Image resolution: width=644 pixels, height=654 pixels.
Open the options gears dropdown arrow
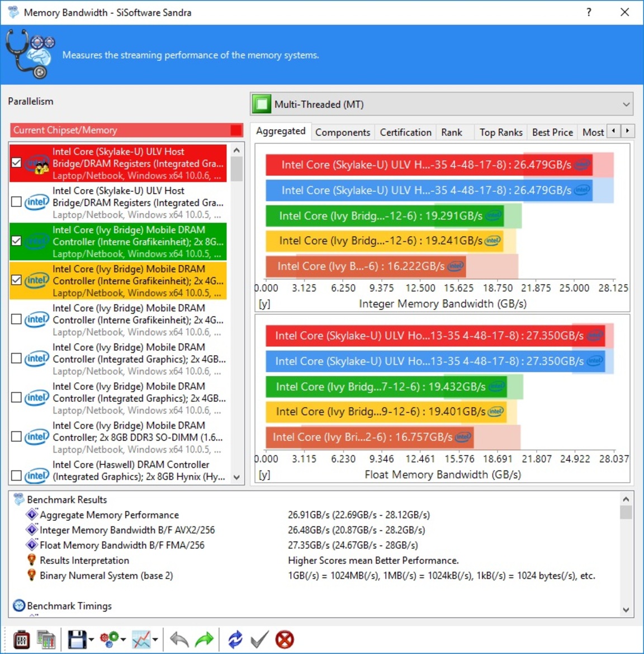(x=124, y=639)
